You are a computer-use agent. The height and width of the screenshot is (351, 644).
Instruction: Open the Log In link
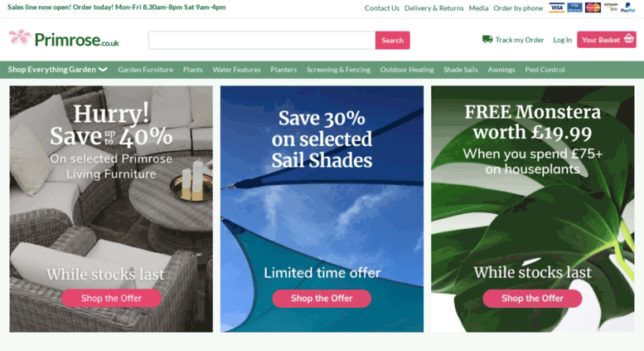point(562,40)
